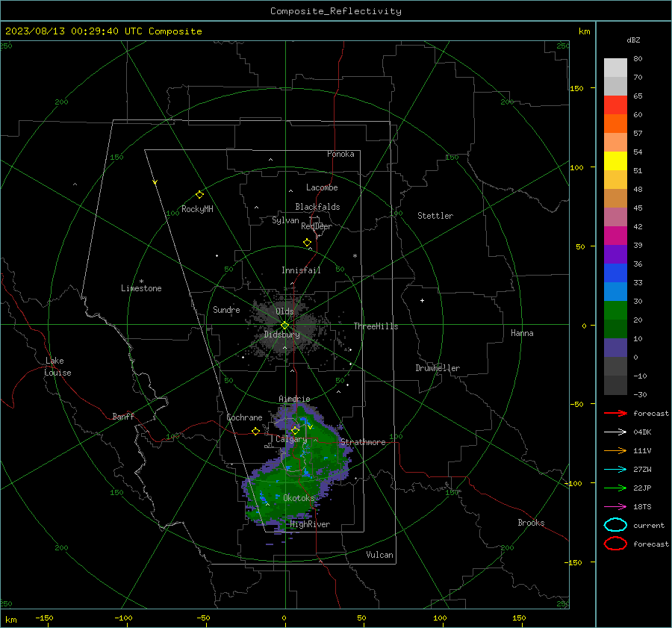Screen dimensions: 672x628
Task: Click the RedDeer city label
Action: click(x=317, y=226)
